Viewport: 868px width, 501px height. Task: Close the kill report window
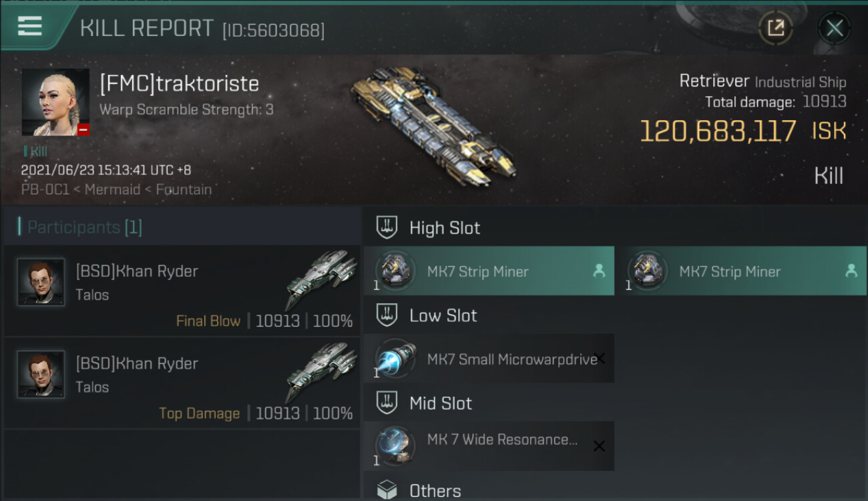[x=835, y=28]
